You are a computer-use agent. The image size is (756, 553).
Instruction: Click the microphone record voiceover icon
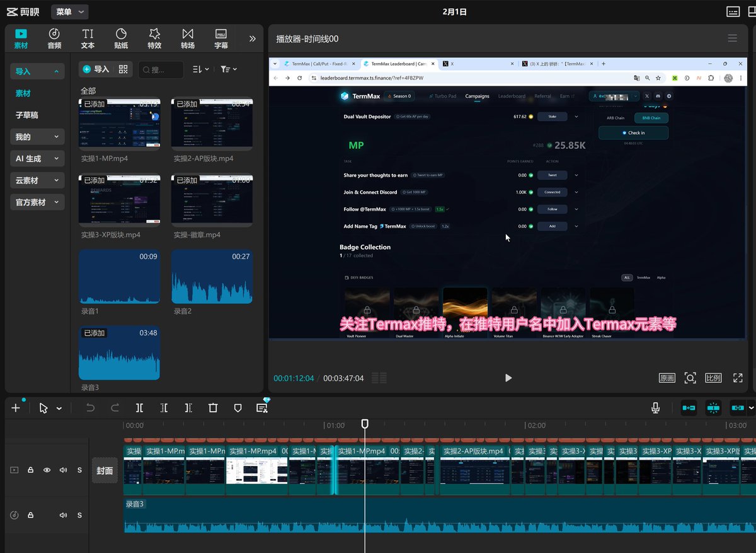[x=655, y=408]
